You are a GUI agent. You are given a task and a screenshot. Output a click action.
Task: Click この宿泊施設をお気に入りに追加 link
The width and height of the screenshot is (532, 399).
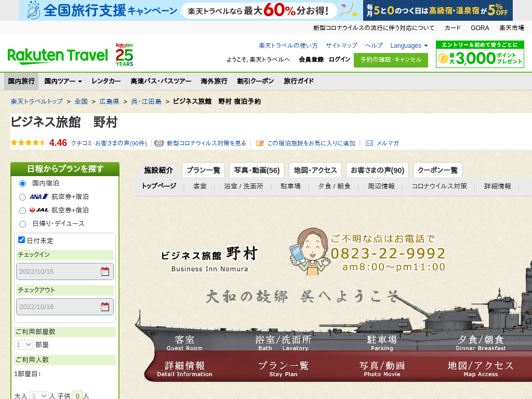(x=311, y=143)
